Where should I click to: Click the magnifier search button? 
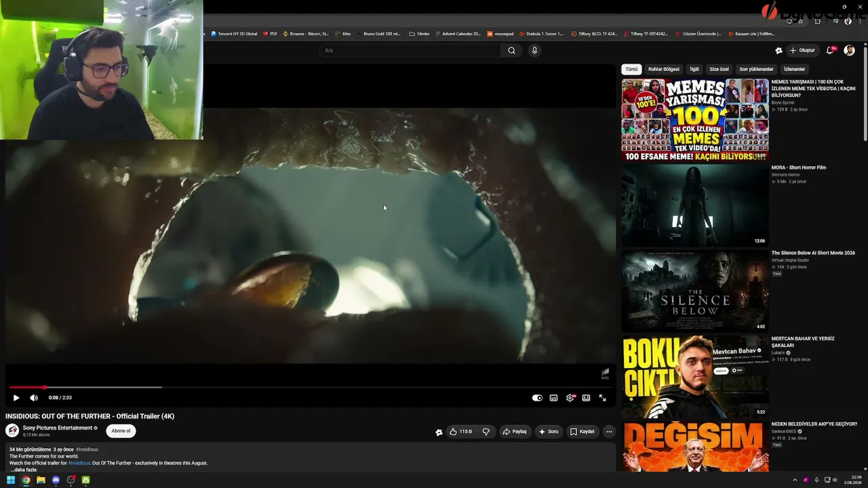511,50
